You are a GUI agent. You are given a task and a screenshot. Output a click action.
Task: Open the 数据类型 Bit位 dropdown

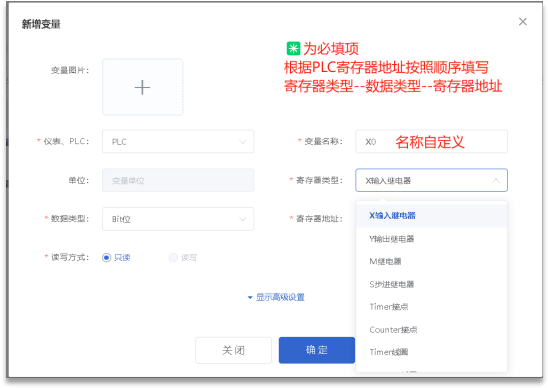click(178, 219)
